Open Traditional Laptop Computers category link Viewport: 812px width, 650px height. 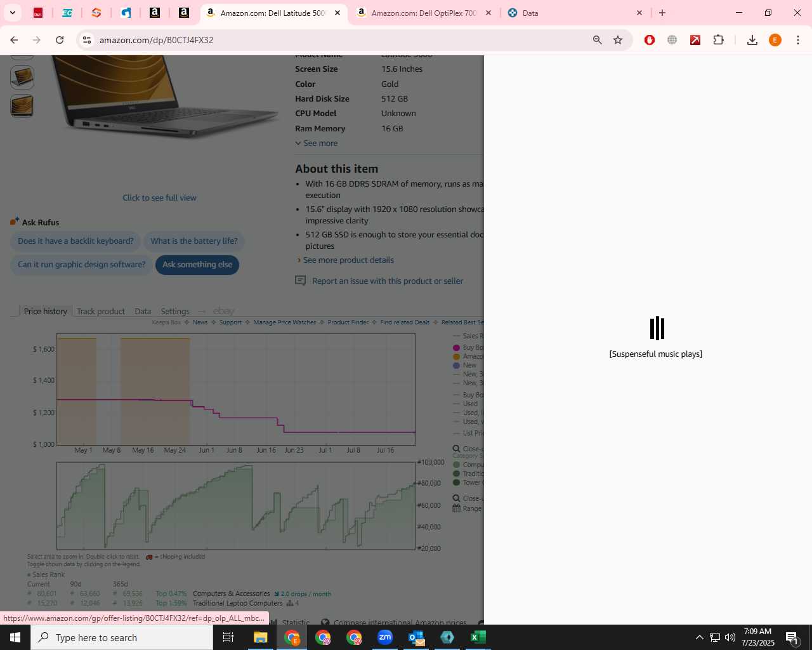click(x=237, y=604)
